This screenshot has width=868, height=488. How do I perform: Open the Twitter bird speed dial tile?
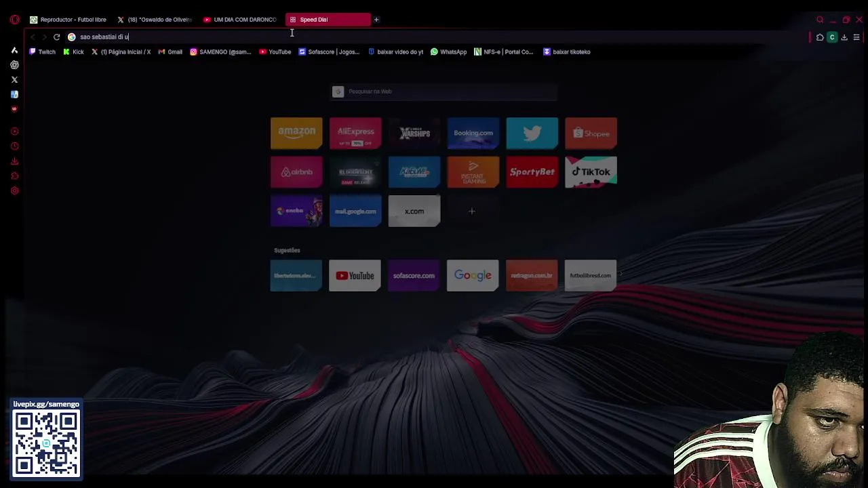pyautogui.click(x=532, y=133)
